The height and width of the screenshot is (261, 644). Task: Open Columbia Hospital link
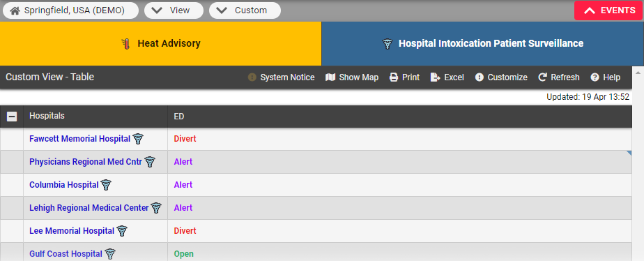tap(64, 185)
